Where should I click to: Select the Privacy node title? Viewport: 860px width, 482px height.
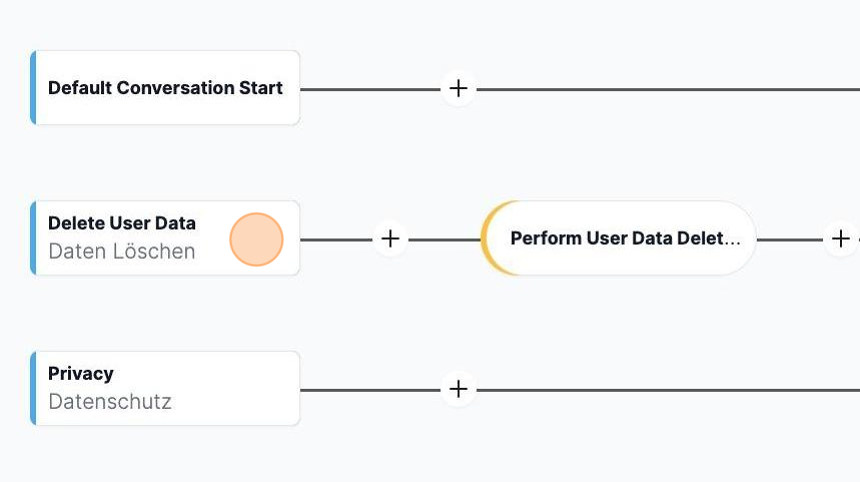81,373
